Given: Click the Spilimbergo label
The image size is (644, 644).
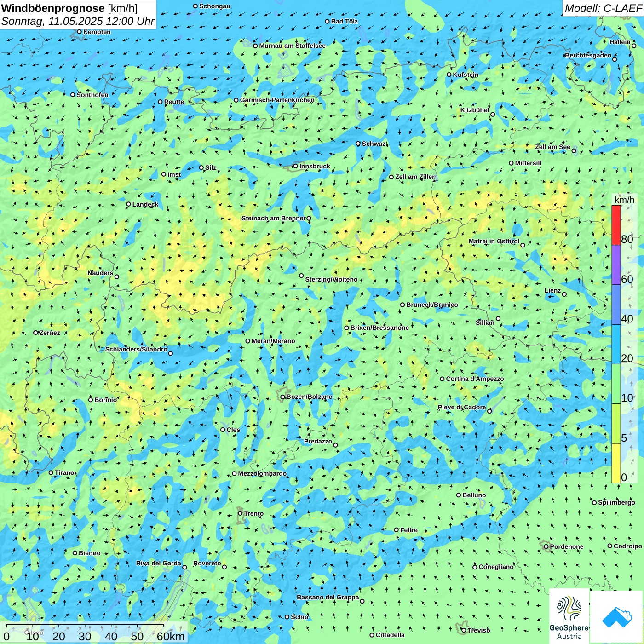Looking at the screenshot, I should click(x=616, y=502).
